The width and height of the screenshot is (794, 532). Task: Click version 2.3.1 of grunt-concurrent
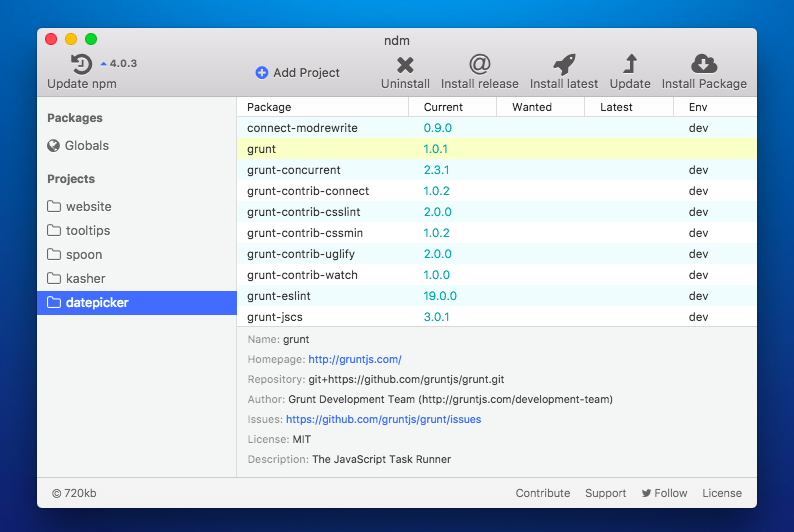pyautogui.click(x=436, y=170)
